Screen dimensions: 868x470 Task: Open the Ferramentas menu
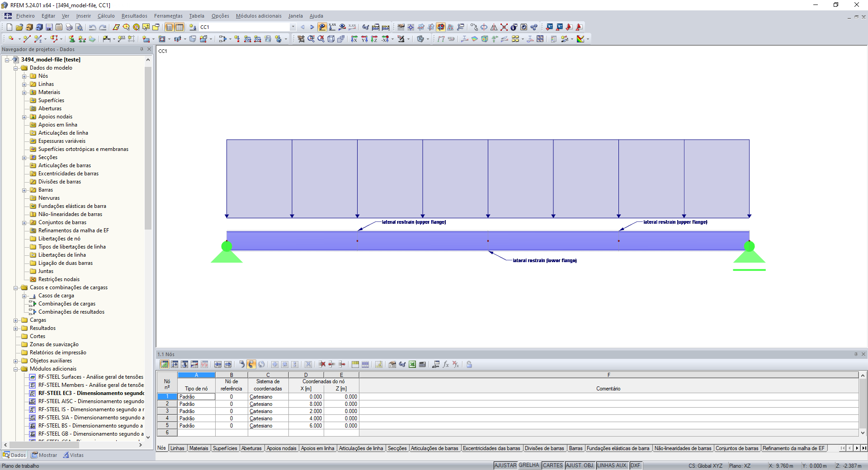click(x=168, y=16)
